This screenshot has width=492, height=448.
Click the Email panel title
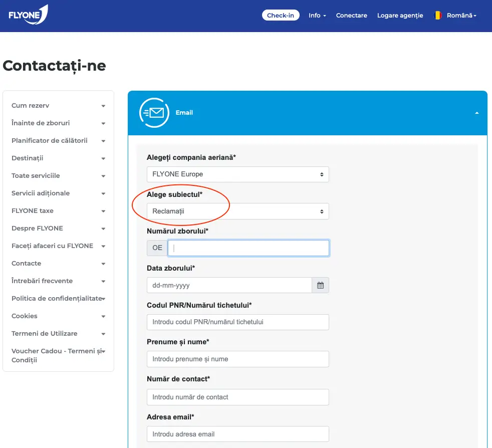point(184,113)
